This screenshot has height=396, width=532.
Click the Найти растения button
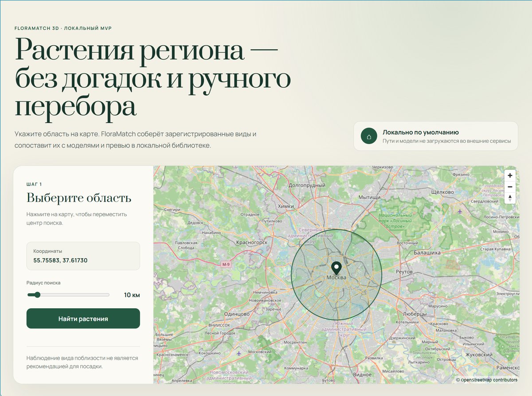coord(83,318)
